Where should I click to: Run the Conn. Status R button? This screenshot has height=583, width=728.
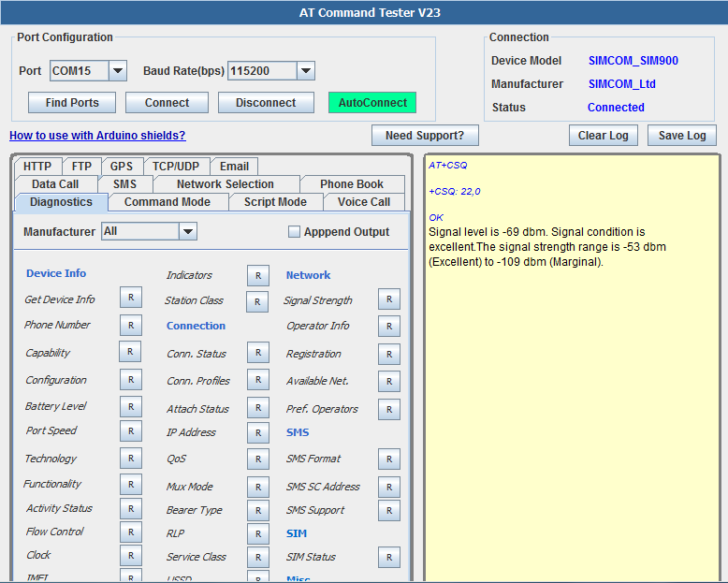pos(258,353)
